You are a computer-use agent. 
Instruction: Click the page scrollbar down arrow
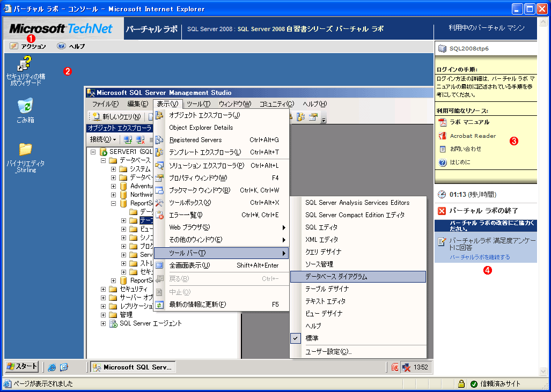(543, 371)
